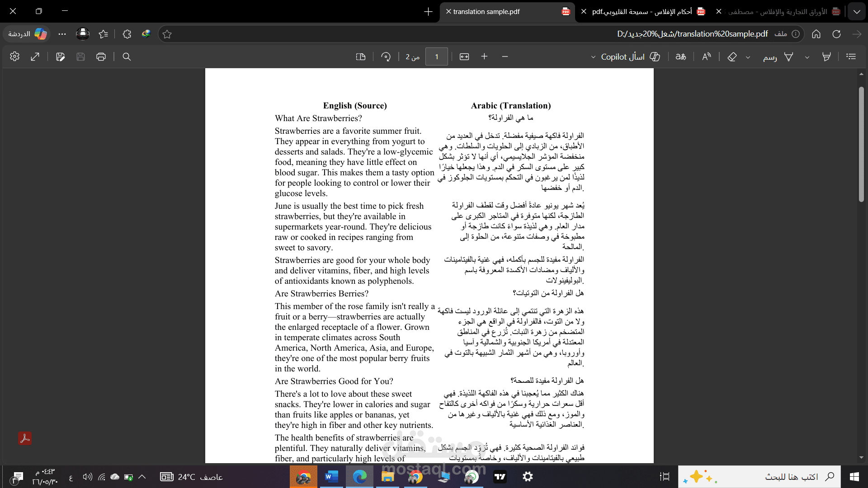Enter full screen PDF view

[35, 56]
